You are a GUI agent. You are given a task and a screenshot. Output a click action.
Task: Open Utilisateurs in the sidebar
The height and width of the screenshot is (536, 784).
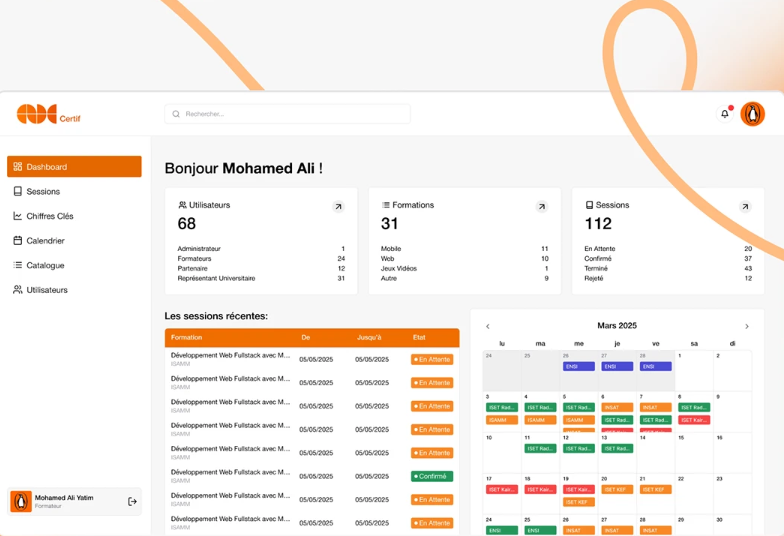[74, 290]
